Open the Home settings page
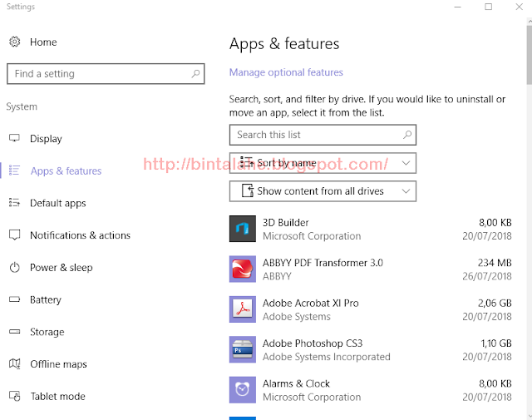This screenshot has width=532, height=420. 43,42
